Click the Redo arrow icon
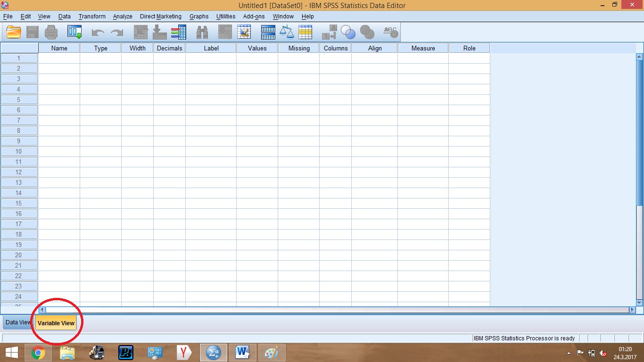The width and height of the screenshot is (644, 362). click(x=116, y=33)
